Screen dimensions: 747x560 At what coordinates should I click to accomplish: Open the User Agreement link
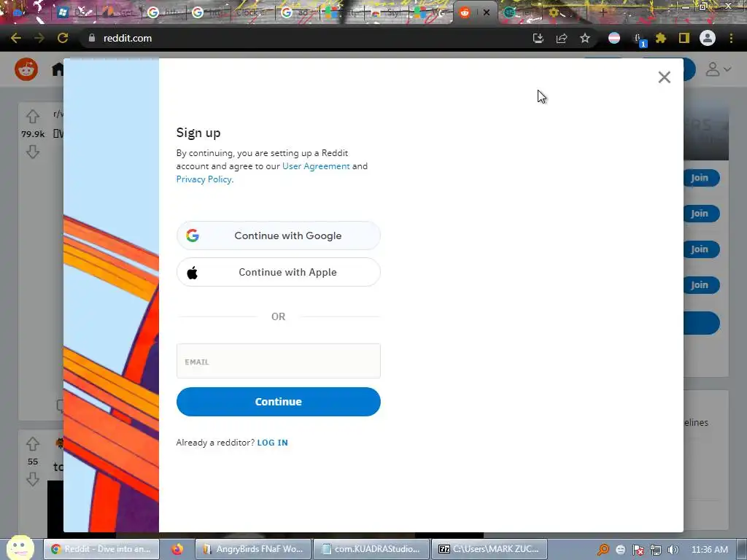[x=316, y=166]
